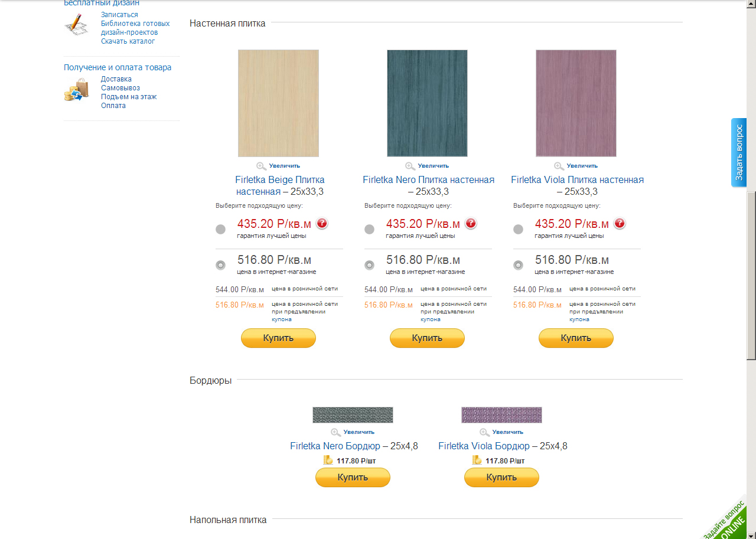The image size is (756, 539).
Task: Buy the Firletka Viola border
Action: click(501, 478)
